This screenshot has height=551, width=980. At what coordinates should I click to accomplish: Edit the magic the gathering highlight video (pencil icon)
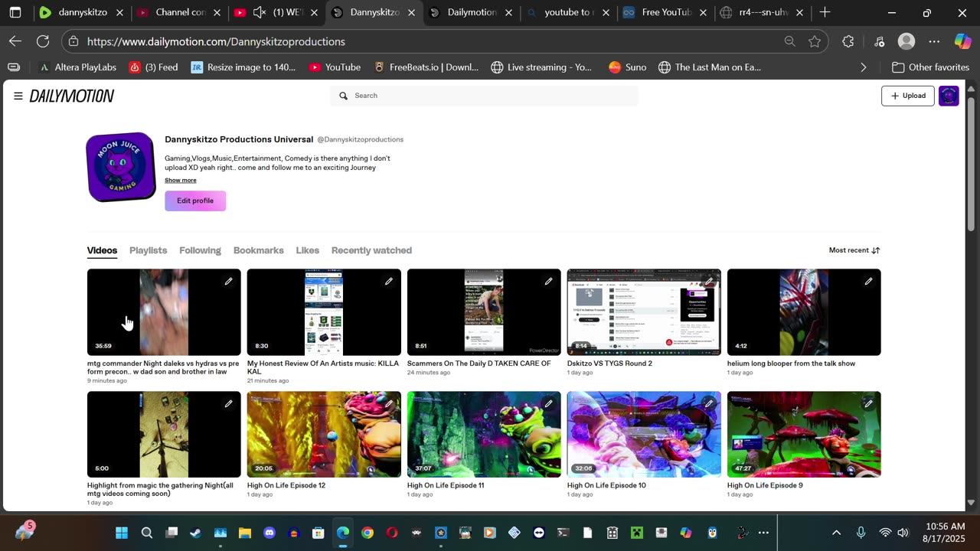point(228,404)
